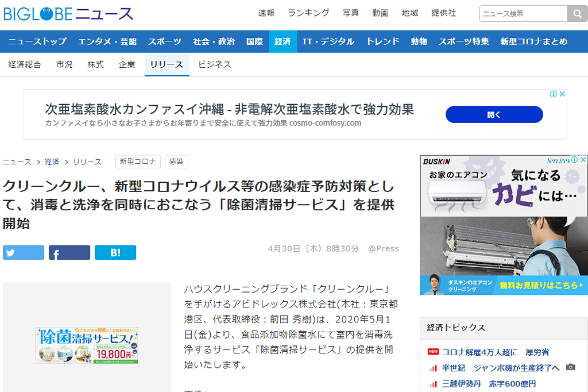
Task: Click the BIGLOBE News logo
Action: click(x=68, y=14)
